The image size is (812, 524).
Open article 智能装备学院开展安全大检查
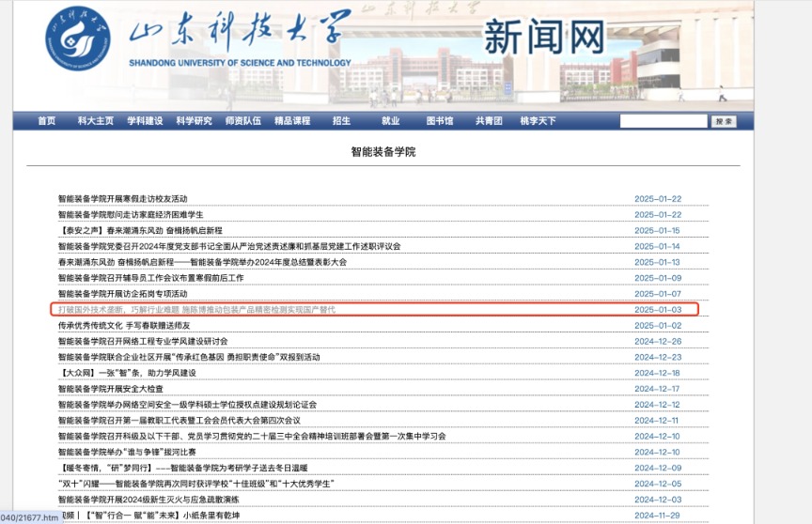111,389
